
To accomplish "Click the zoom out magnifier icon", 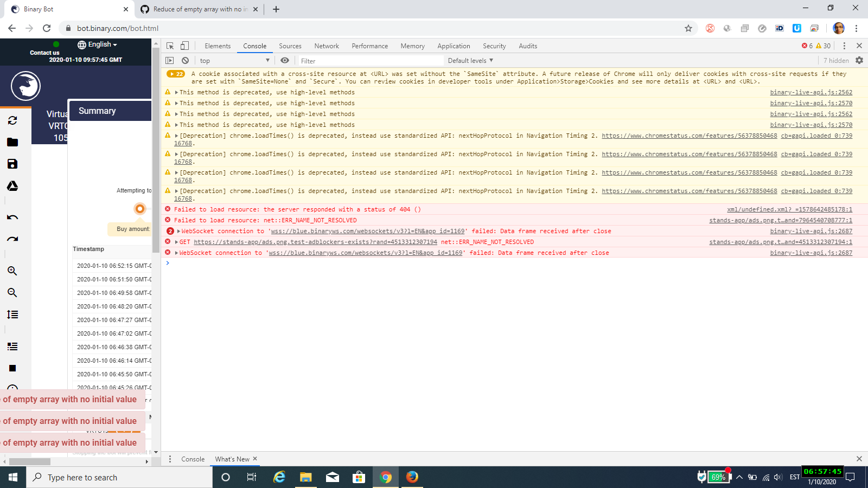I will click(x=12, y=293).
